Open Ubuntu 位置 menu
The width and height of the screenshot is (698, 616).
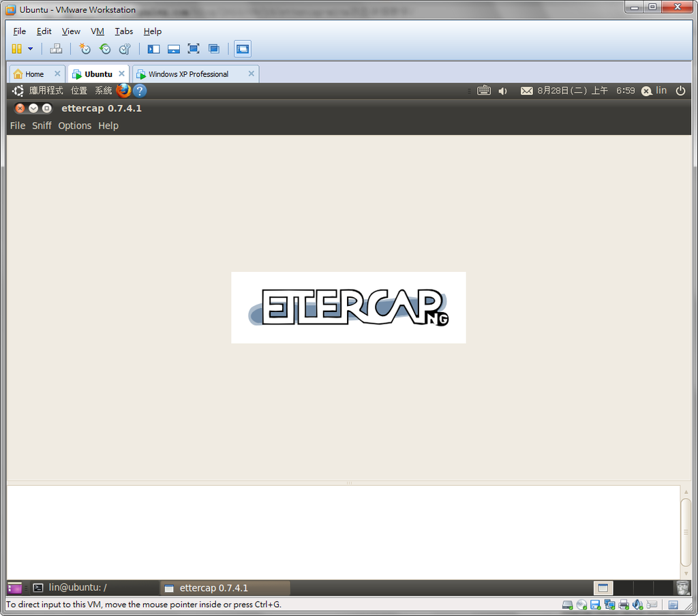79,91
